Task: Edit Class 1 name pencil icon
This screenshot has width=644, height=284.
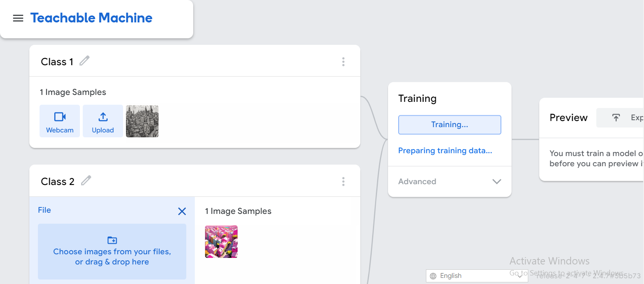Action: coord(84,61)
